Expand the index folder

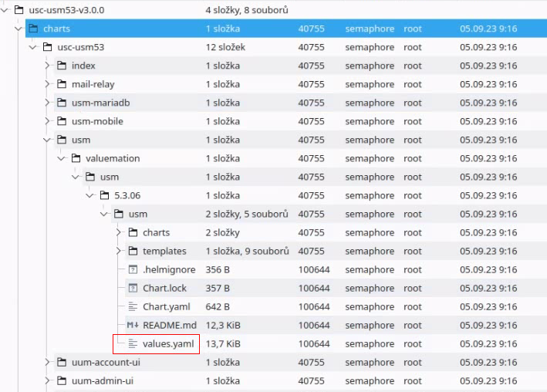(x=47, y=66)
